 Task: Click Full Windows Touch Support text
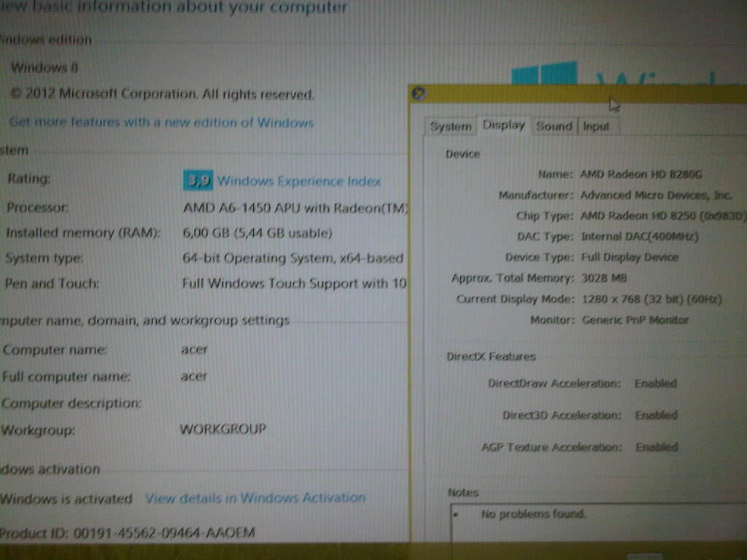294,284
